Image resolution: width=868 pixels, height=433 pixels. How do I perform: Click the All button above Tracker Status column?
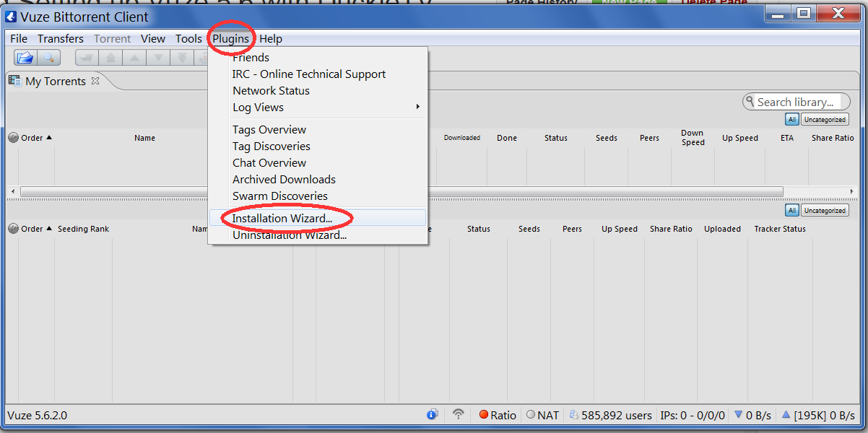pyautogui.click(x=792, y=211)
